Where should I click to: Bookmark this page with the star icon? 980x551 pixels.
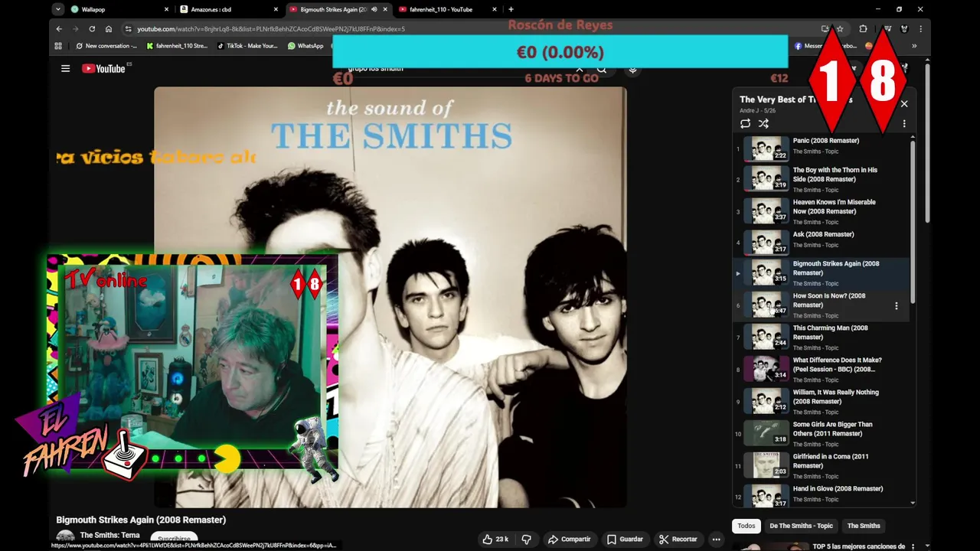[x=840, y=29]
